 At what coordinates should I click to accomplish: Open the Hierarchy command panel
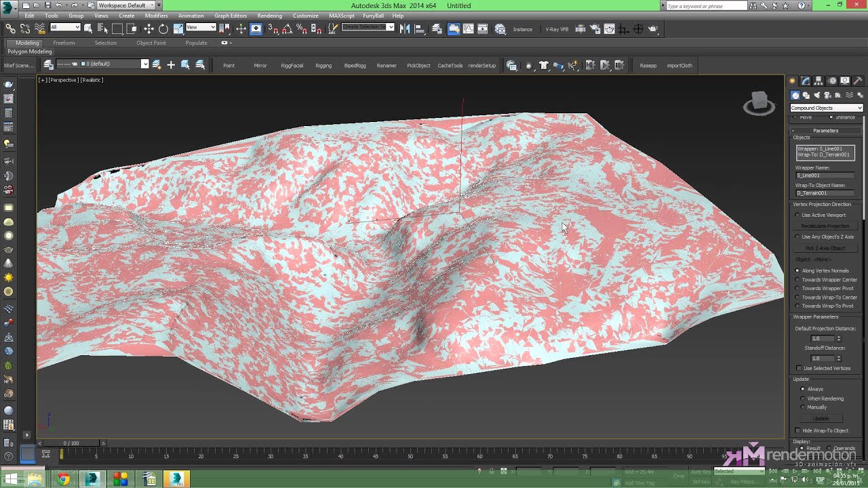tap(819, 81)
